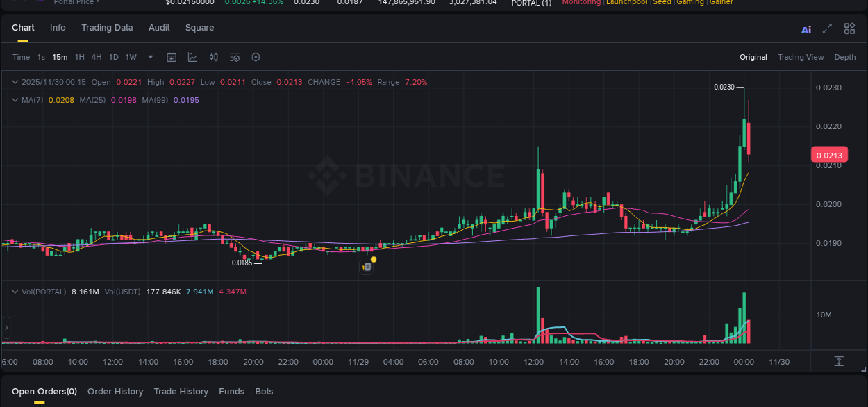
Task: Collapse the MA indicator row chevron
Action: (14, 99)
